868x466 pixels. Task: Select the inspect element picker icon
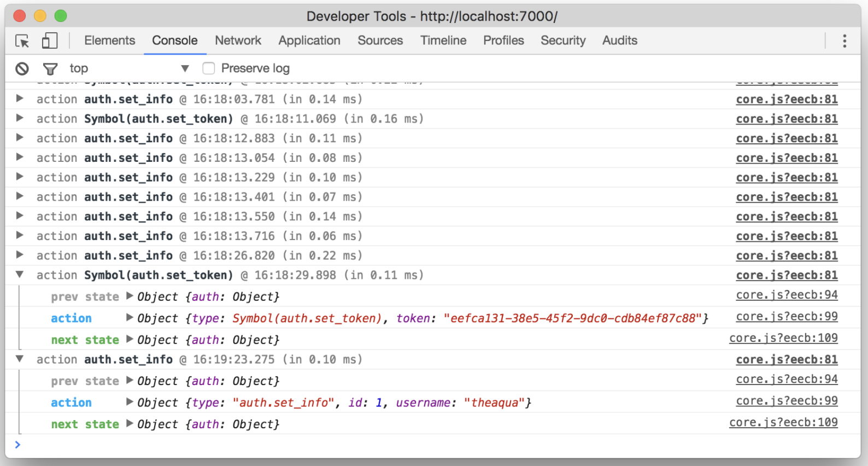(22, 41)
